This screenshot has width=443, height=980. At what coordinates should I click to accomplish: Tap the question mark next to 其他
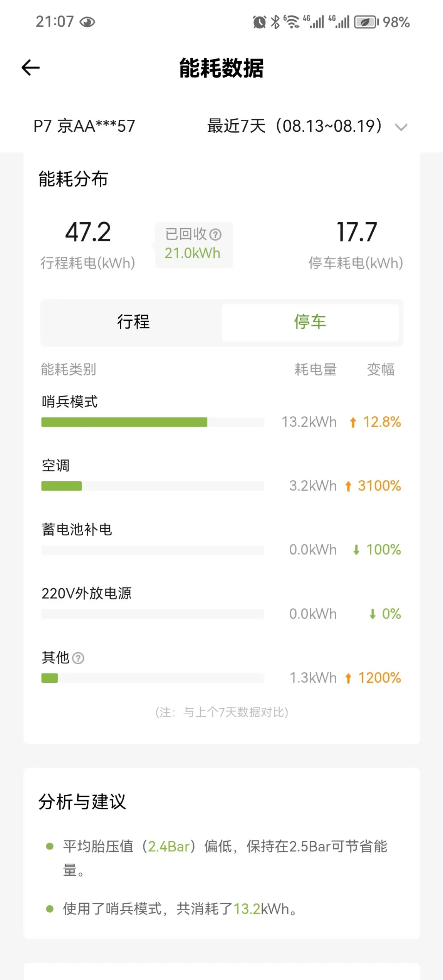[x=78, y=658]
